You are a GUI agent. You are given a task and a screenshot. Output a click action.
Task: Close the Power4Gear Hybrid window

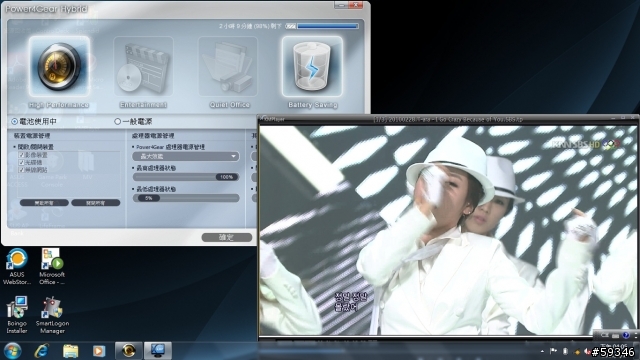pyautogui.click(x=356, y=4)
